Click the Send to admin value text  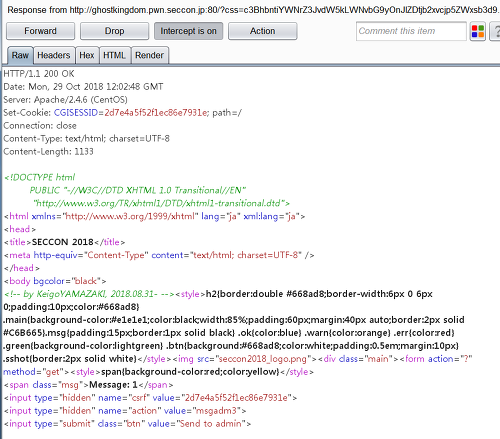point(211,424)
